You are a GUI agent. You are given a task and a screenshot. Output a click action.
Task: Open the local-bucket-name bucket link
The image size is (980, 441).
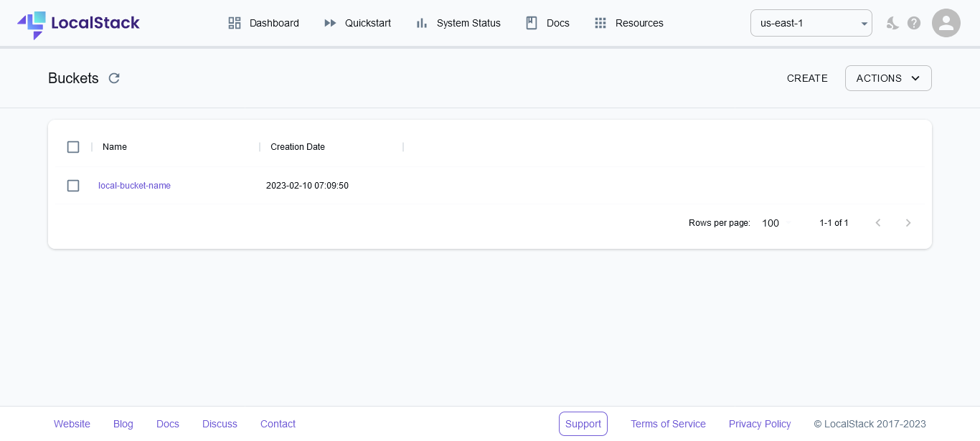[134, 186]
